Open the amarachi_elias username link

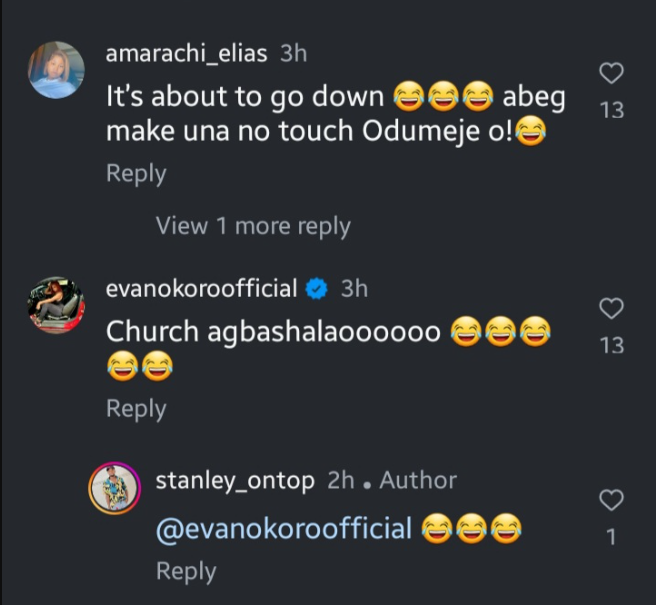point(186,54)
